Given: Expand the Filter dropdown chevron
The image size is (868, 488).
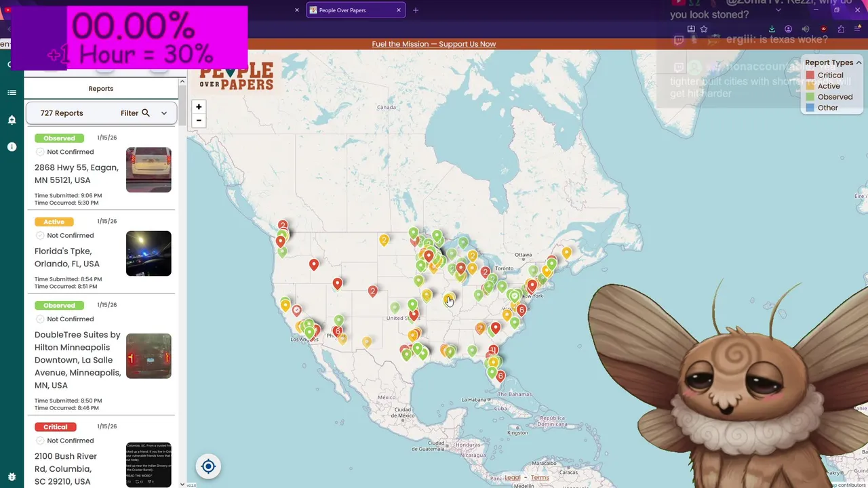Looking at the screenshot, I should click(163, 113).
